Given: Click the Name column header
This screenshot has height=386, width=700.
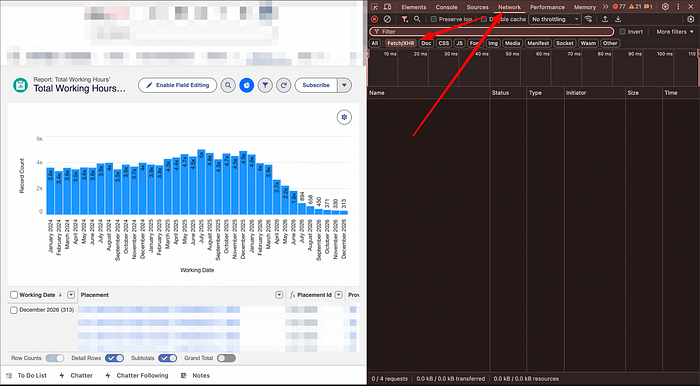Looking at the screenshot, I should (x=429, y=93).
